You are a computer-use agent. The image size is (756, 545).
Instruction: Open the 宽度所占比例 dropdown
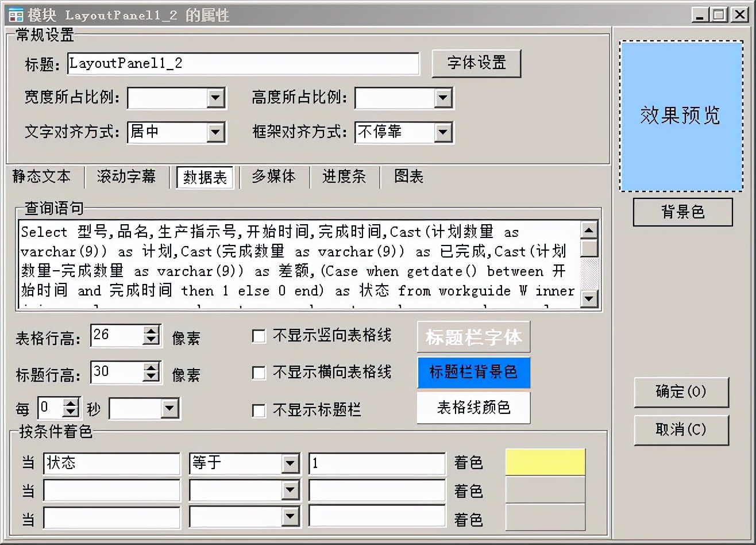tap(215, 98)
